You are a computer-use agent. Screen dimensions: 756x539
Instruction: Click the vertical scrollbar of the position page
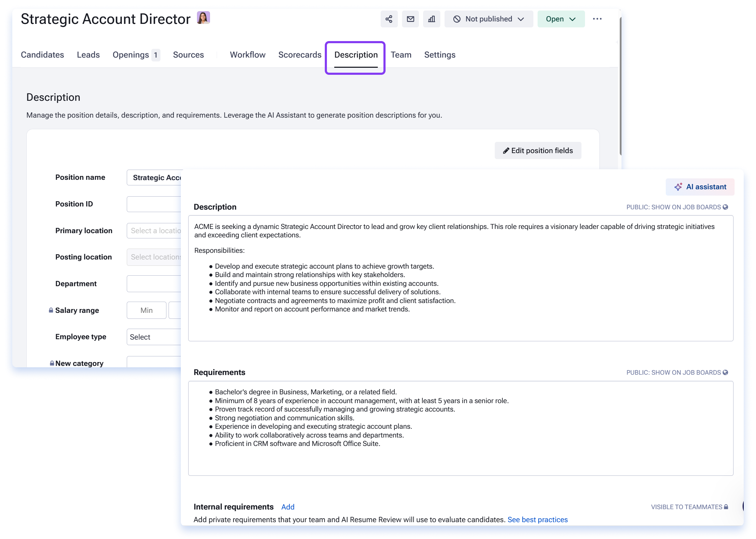point(620,86)
